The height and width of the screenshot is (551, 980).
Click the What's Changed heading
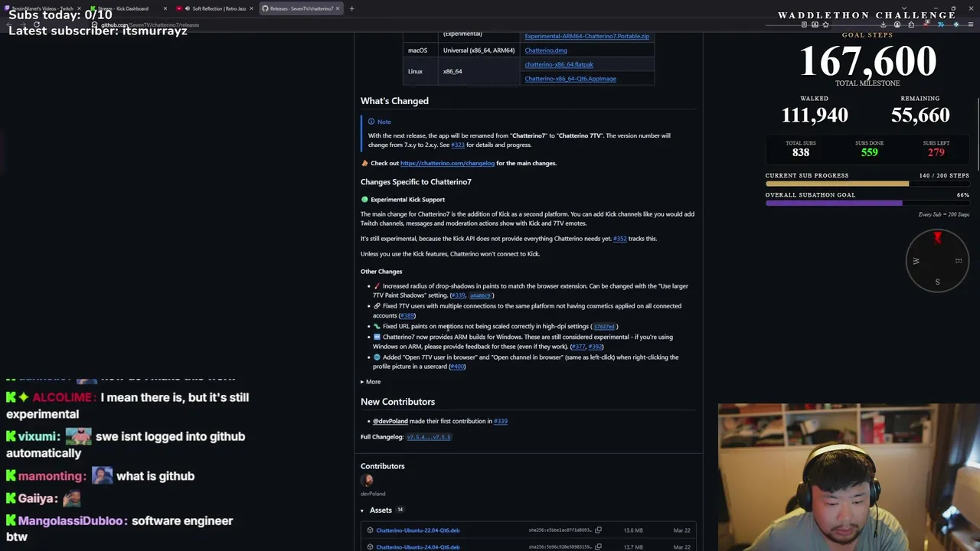click(x=394, y=101)
